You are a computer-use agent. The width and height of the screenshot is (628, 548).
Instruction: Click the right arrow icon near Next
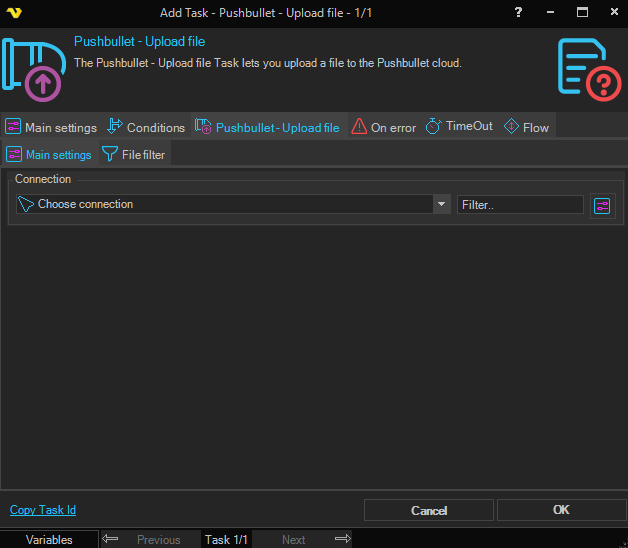point(342,539)
